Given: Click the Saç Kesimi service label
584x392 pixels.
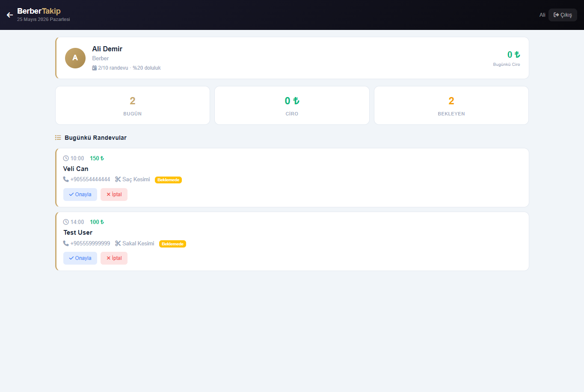Looking at the screenshot, I should point(136,180).
